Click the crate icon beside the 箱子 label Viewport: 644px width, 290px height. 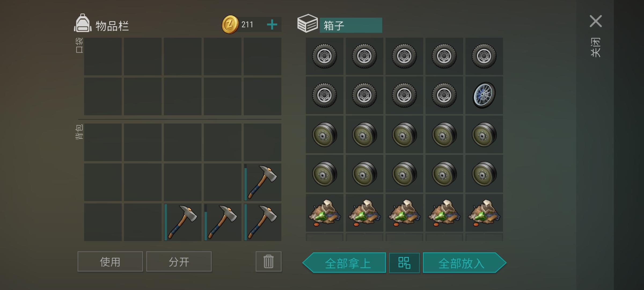click(308, 23)
